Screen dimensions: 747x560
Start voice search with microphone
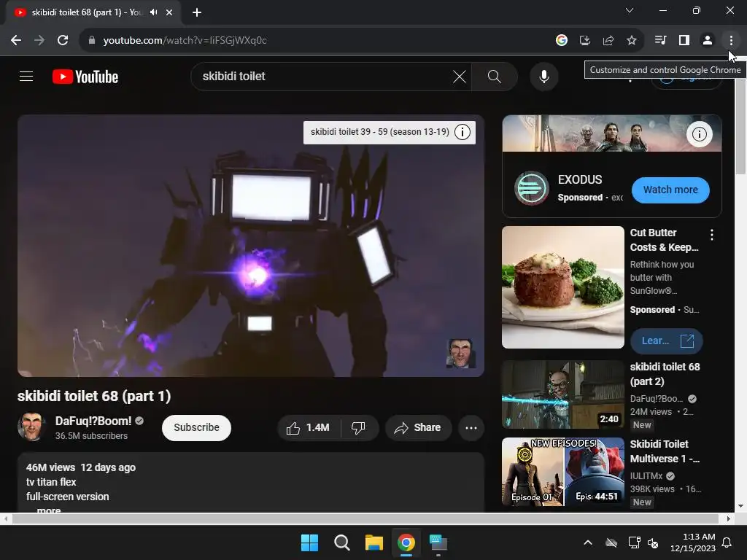point(543,77)
